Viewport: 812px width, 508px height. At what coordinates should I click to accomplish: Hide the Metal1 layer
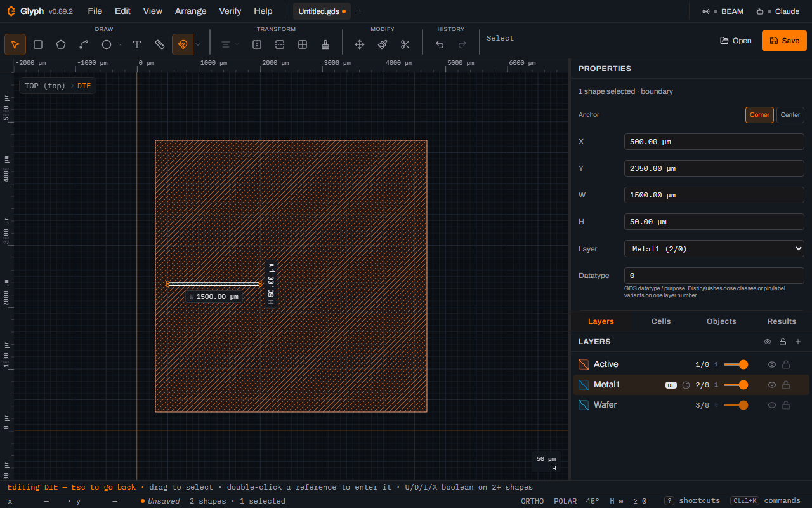pos(772,385)
